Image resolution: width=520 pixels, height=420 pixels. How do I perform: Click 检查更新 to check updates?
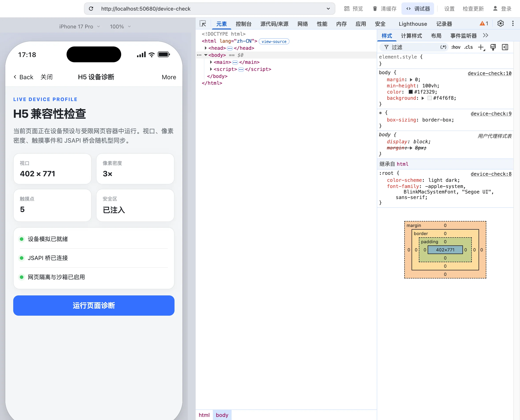(x=473, y=9)
